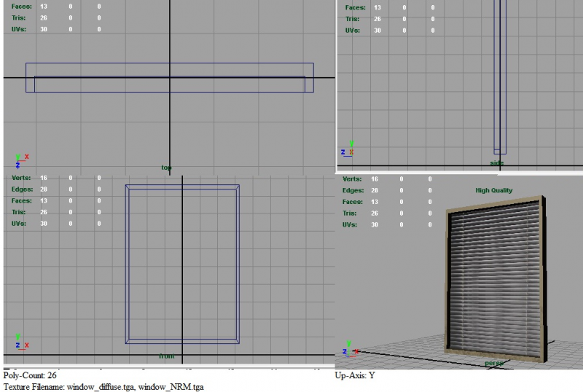
Task: Click 'UVs:' label in top viewport
Action: [x=19, y=29]
